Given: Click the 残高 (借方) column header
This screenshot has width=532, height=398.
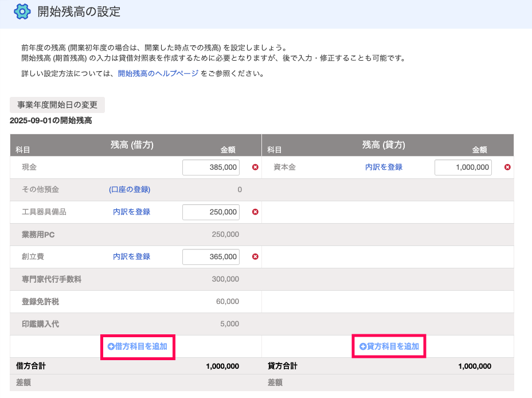Looking at the screenshot, I should (x=132, y=145).
